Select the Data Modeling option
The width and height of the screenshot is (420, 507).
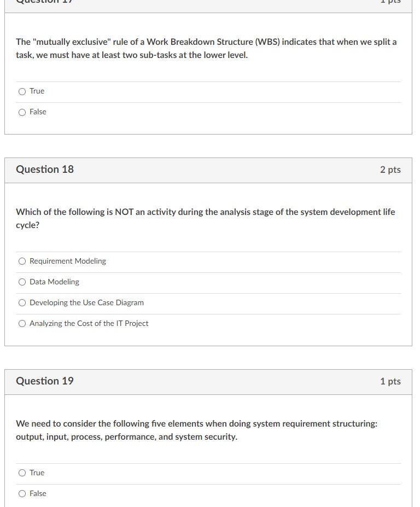[x=22, y=282]
